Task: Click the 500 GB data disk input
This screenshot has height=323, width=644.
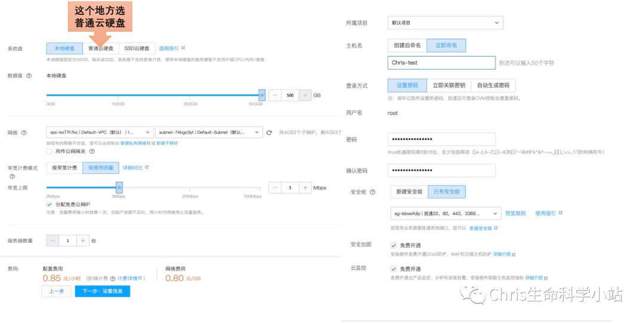Action: (x=290, y=95)
